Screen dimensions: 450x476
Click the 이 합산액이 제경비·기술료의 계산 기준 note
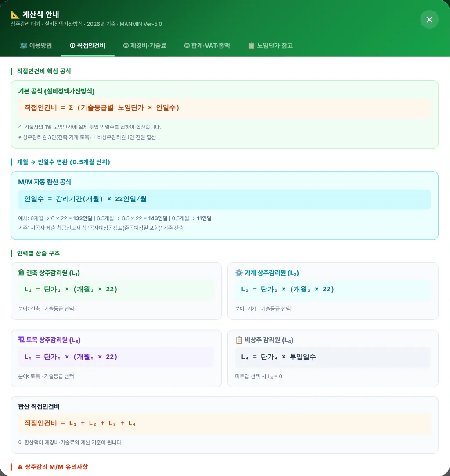coord(70,443)
